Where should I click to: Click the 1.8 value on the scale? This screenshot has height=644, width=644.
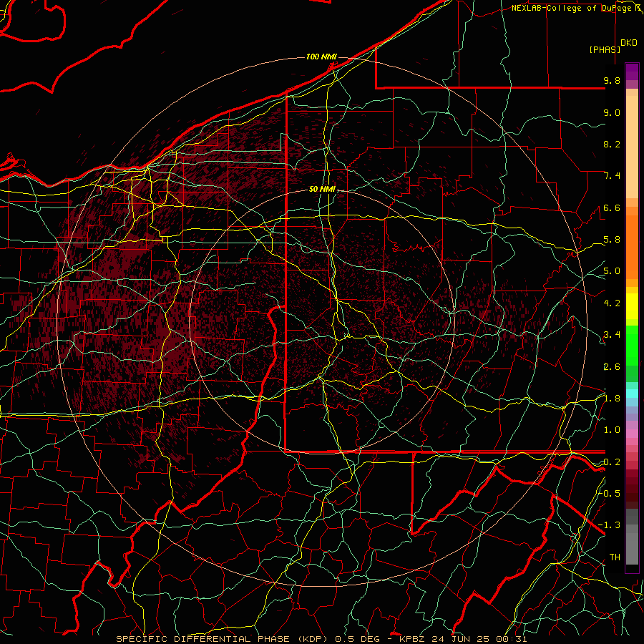pos(612,399)
